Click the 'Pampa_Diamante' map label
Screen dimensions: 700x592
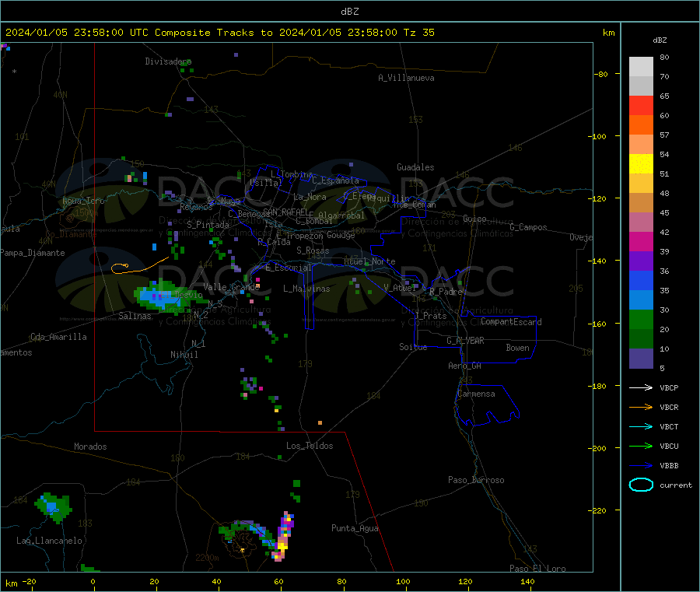[33, 253]
